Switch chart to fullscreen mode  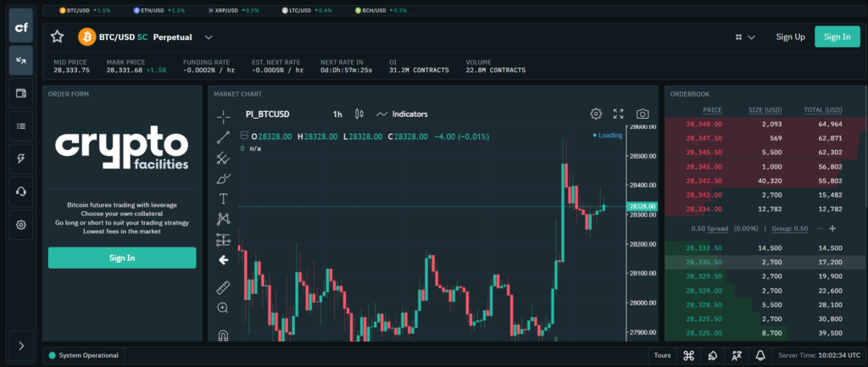click(x=619, y=114)
